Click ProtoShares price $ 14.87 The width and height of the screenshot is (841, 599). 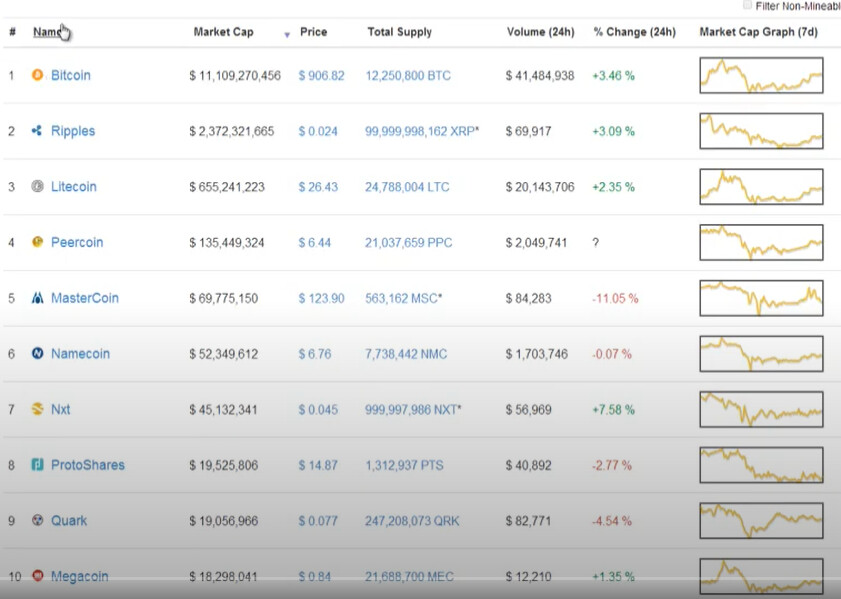tap(318, 465)
